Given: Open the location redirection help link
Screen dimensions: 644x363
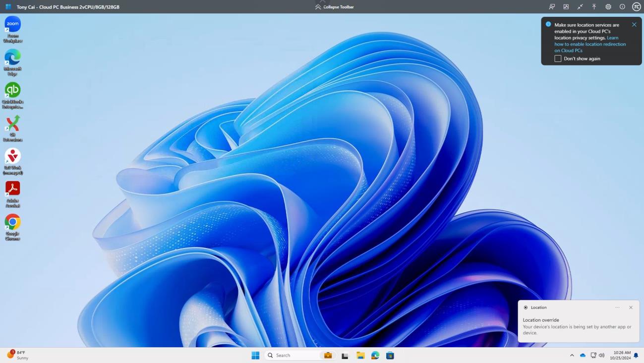Looking at the screenshot, I should [x=590, y=44].
